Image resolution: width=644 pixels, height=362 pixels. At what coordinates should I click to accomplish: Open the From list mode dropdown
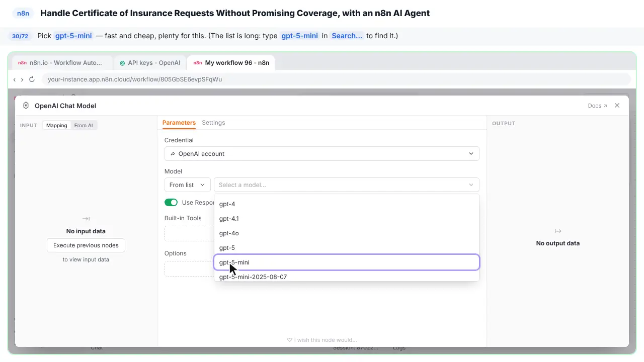tap(188, 185)
